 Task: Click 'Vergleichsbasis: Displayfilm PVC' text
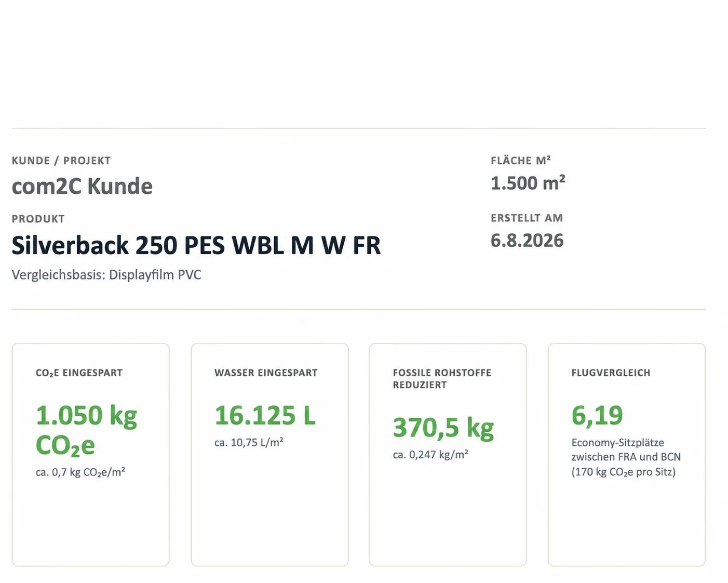point(106,275)
